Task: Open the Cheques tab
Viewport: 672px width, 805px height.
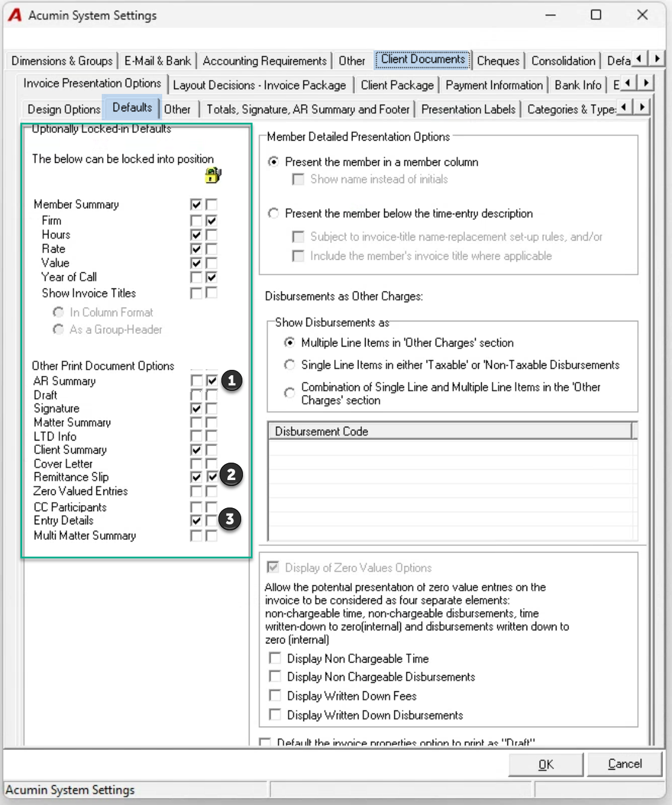Action: click(x=498, y=60)
